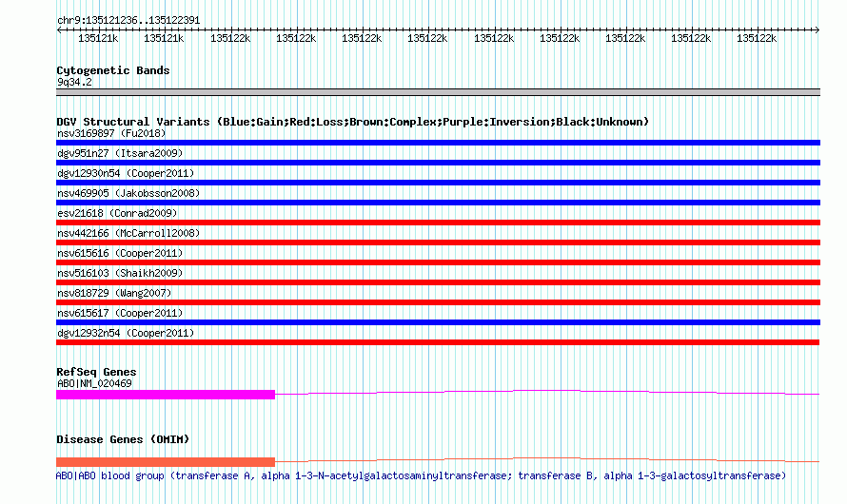Select the RefSeq Genes track heading
The height and width of the screenshot is (504, 847).
coord(96,372)
